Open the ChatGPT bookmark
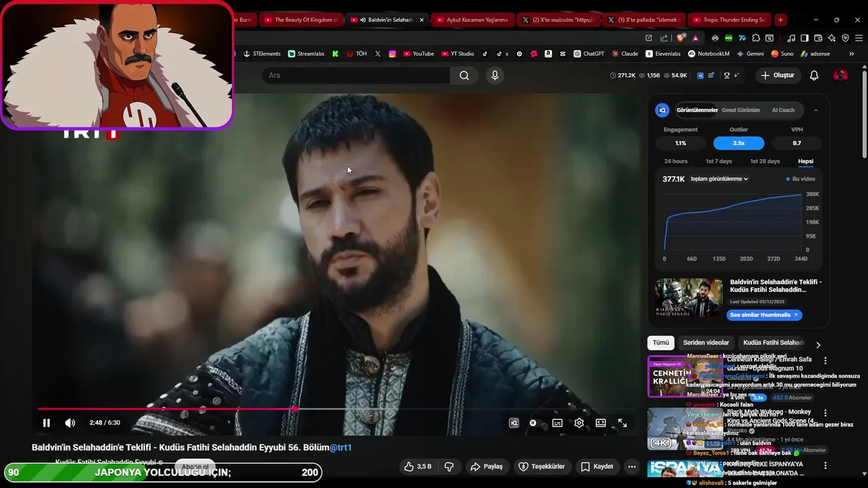The width and height of the screenshot is (868, 488). tap(589, 54)
